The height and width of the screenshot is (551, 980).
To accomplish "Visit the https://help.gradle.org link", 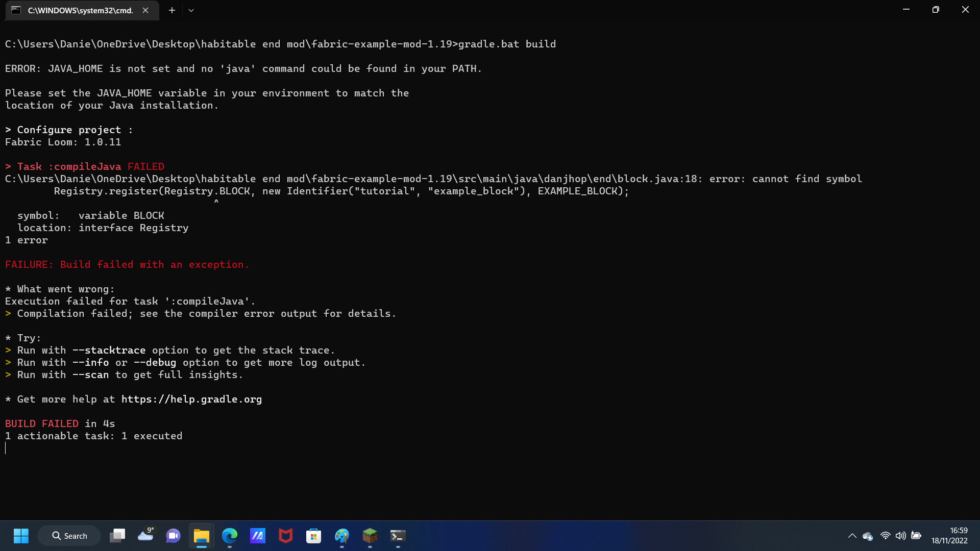I will 191,399.
